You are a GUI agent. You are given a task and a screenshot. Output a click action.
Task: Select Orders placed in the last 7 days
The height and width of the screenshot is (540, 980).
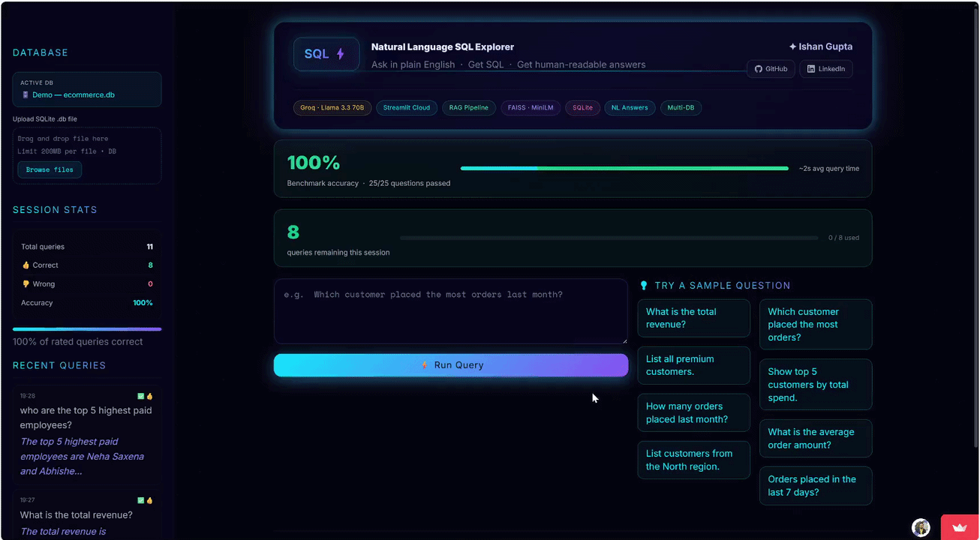(x=816, y=485)
